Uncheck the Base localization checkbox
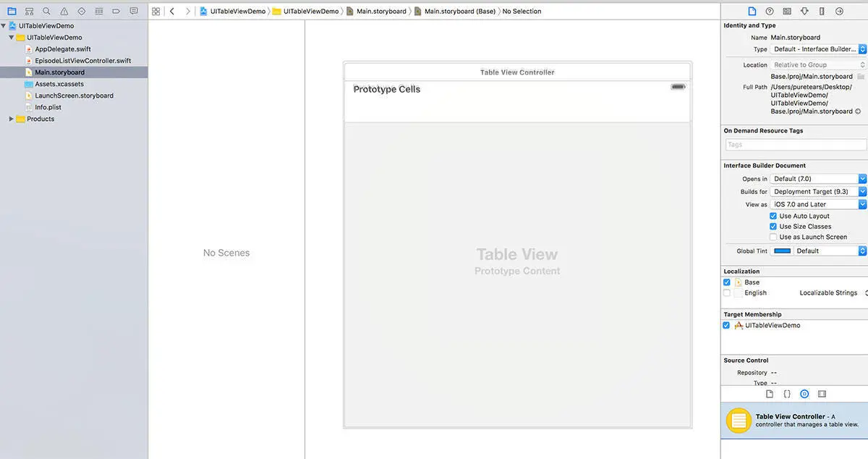 pyautogui.click(x=727, y=282)
